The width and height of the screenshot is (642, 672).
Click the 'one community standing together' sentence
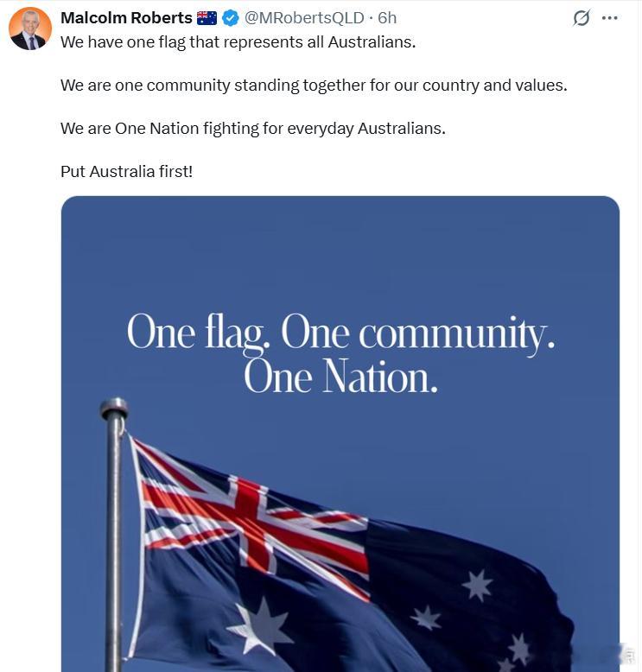pos(314,86)
